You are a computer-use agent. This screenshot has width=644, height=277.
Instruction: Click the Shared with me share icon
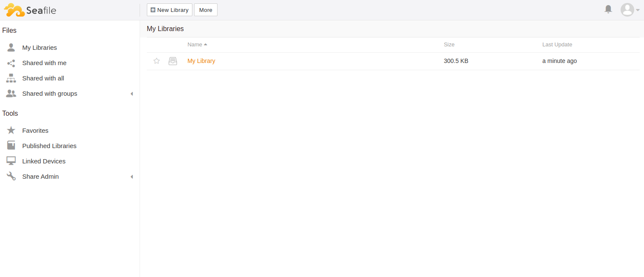pos(11,63)
